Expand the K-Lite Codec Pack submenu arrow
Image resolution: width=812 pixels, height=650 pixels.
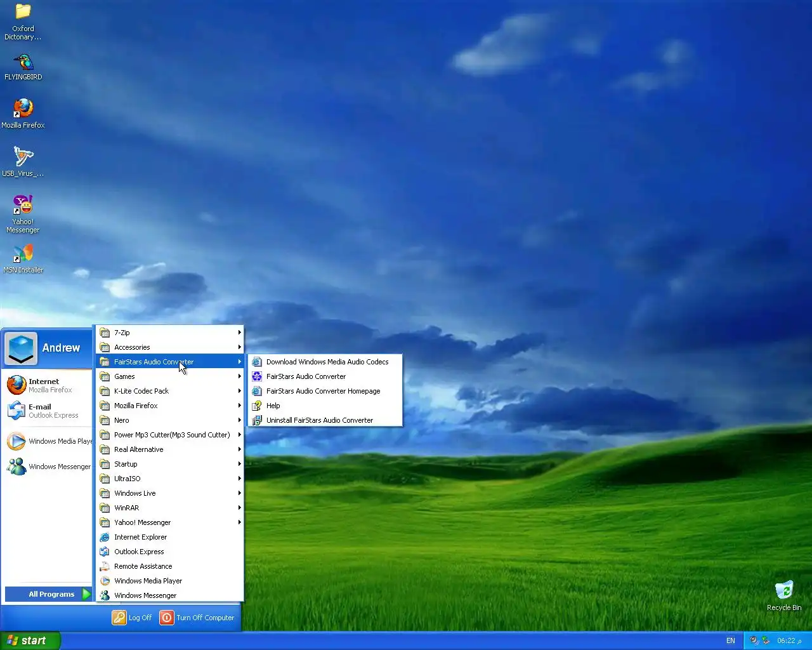239,391
